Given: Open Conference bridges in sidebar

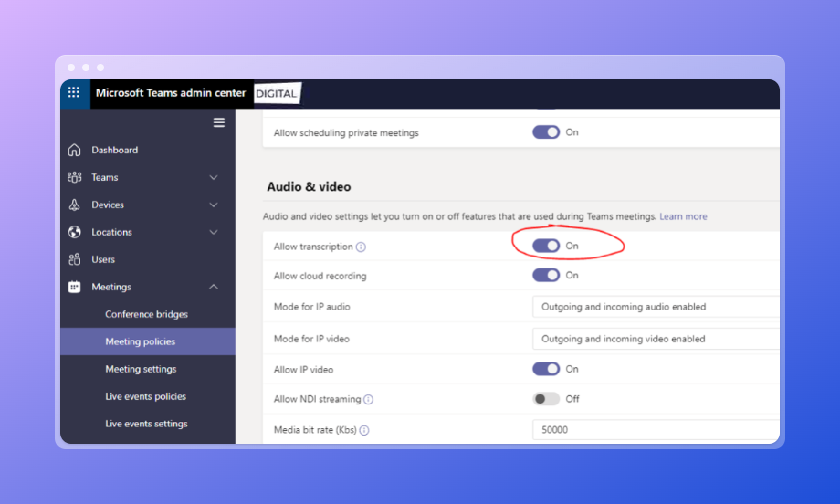Looking at the screenshot, I should 146,314.
